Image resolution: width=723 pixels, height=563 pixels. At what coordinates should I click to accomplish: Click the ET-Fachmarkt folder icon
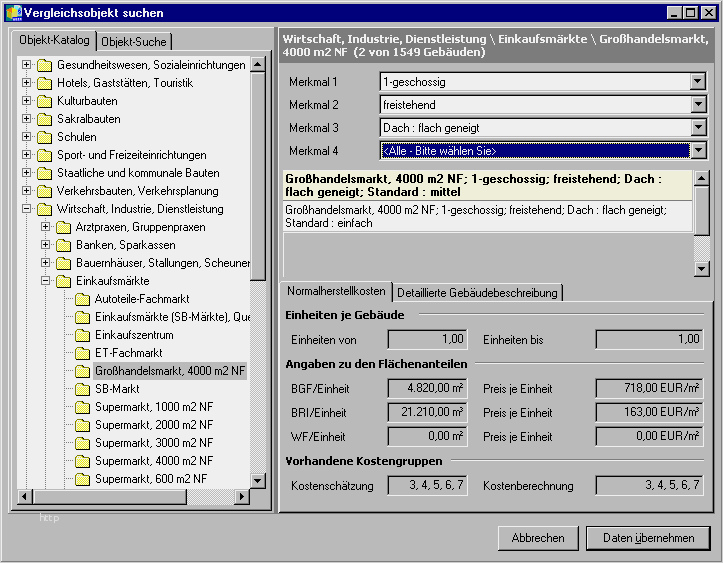[82, 353]
